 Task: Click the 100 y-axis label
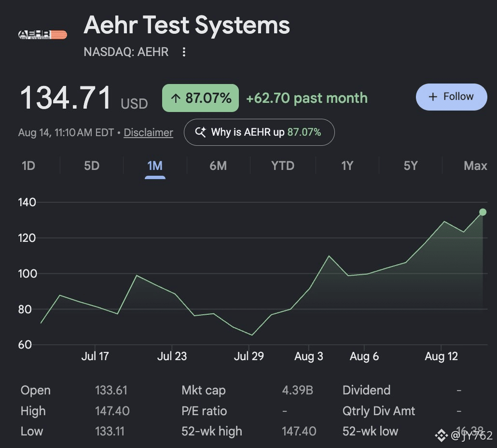27,274
